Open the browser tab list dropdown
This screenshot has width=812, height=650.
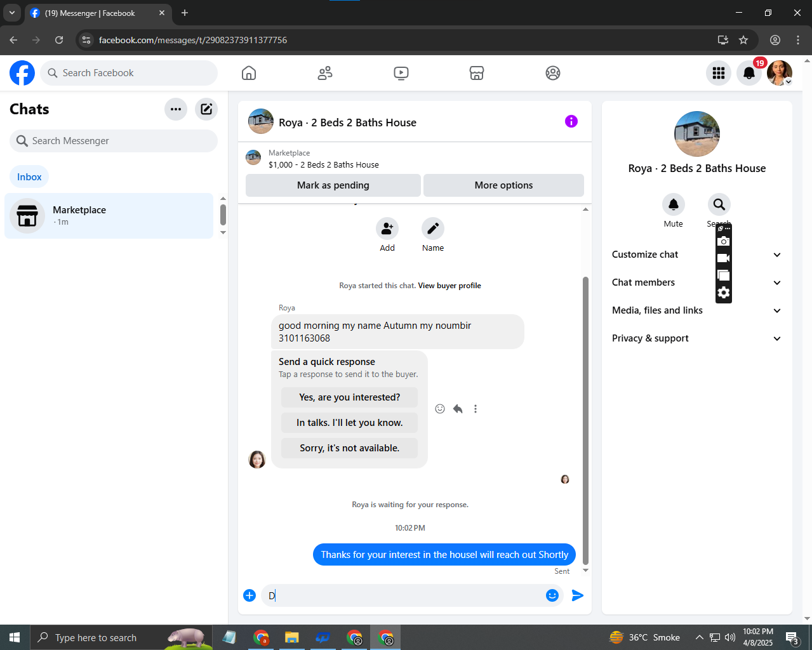(12, 13)
